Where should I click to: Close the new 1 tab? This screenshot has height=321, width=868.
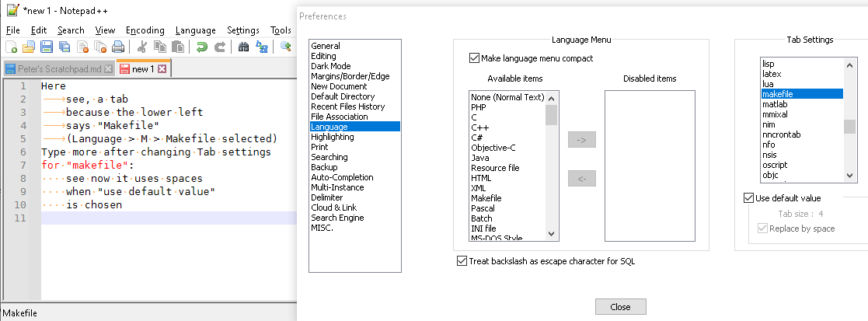click(x=162, y=69)
